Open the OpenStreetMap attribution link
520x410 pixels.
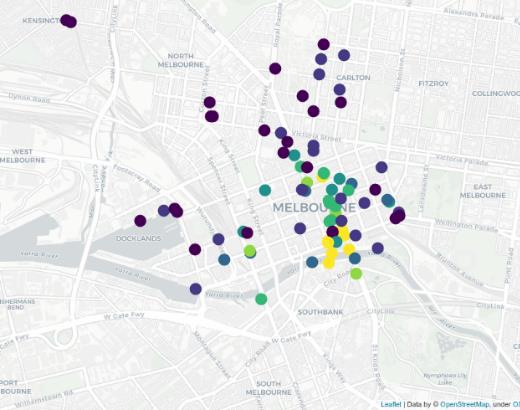465,404
